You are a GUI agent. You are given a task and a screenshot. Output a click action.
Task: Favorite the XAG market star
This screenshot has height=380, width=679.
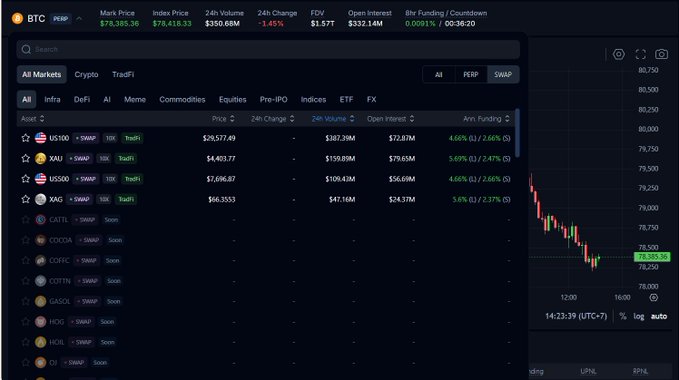(x=26, y=199)
